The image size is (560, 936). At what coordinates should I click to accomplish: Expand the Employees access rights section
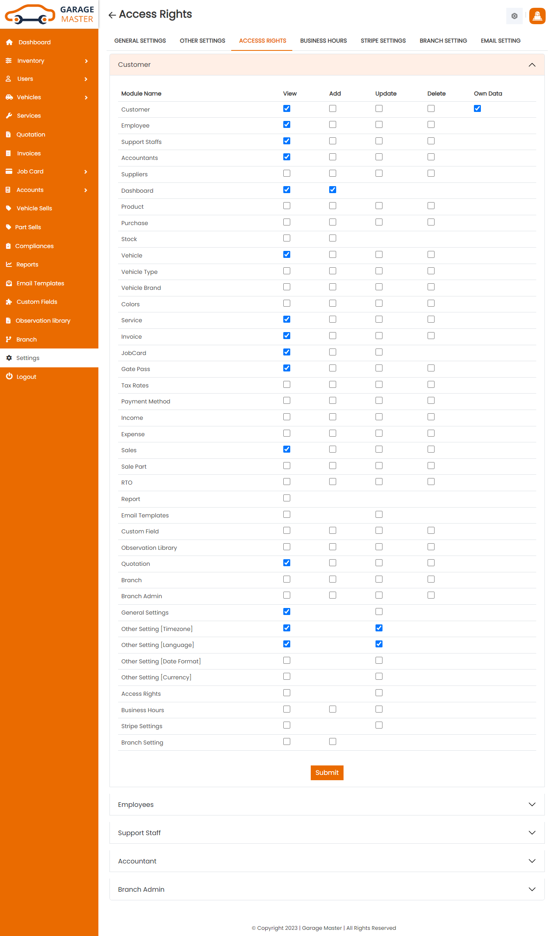pos(532,804)
